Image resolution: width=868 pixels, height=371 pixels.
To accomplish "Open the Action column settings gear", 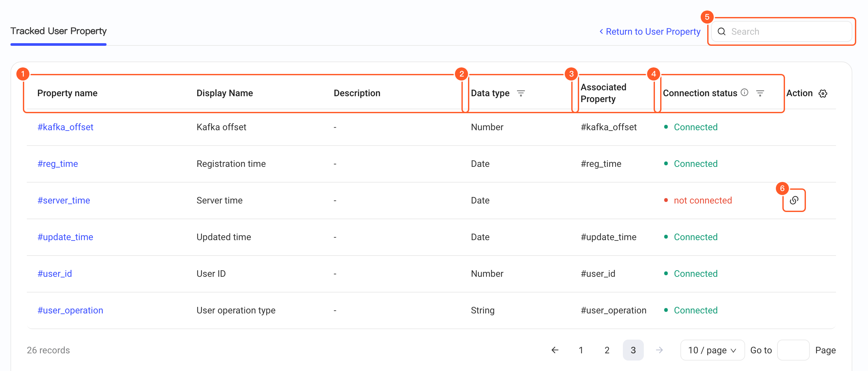I will click(823, 94).
